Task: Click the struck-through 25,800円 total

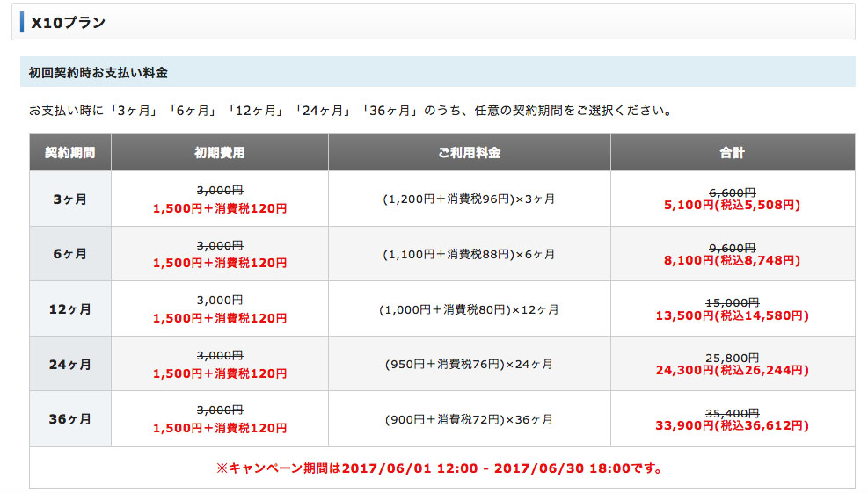Action: [x=733, y=358]
